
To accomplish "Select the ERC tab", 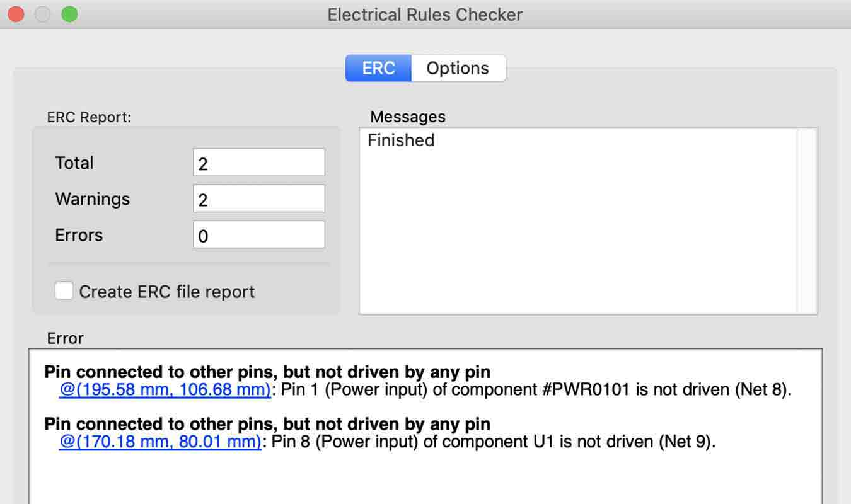I will 378,68.
